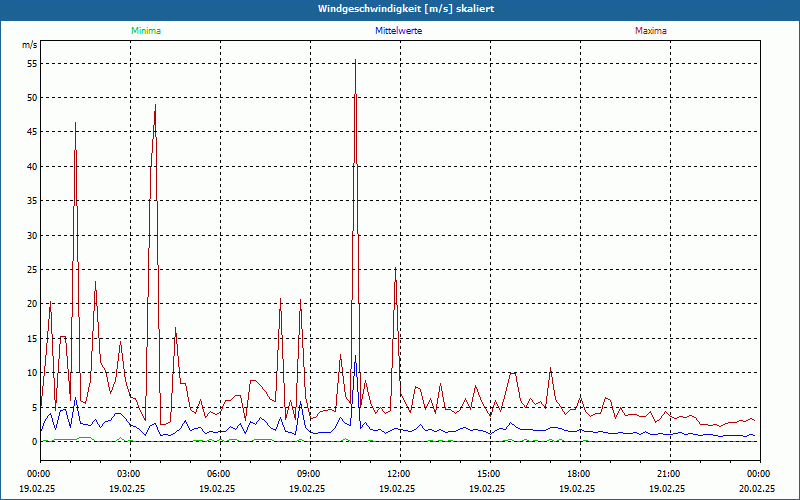Click the Windgeschwindigkeit [m/s] skaliert title bar
The image size is (800, 500).
[x=400, y=9]
